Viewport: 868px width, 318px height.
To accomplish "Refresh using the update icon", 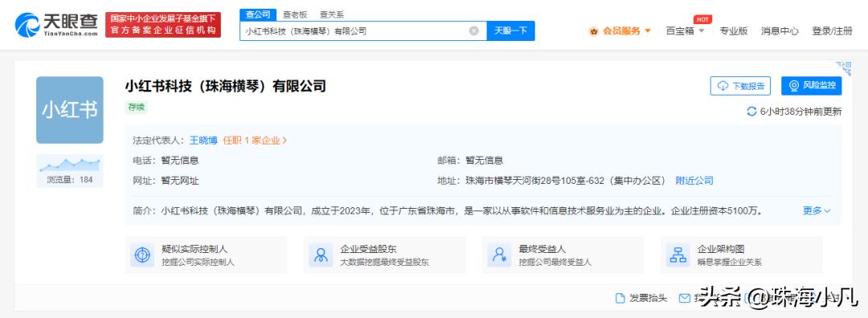I will point(751,112).
